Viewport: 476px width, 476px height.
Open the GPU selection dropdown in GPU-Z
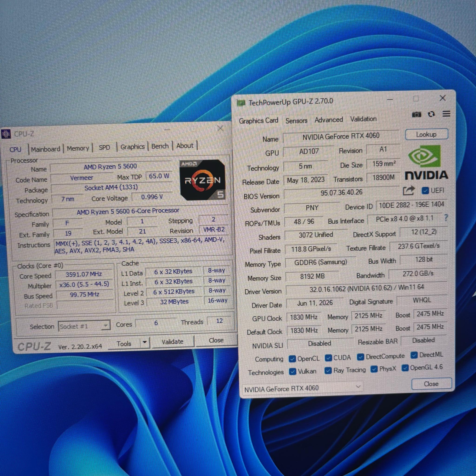[303, 389]
